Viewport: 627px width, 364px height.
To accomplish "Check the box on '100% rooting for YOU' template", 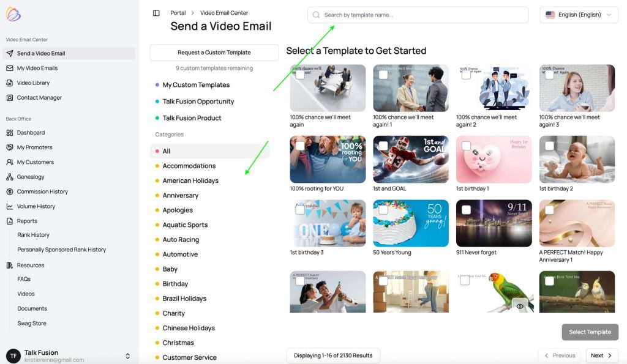I will click(x=300, y=146).
